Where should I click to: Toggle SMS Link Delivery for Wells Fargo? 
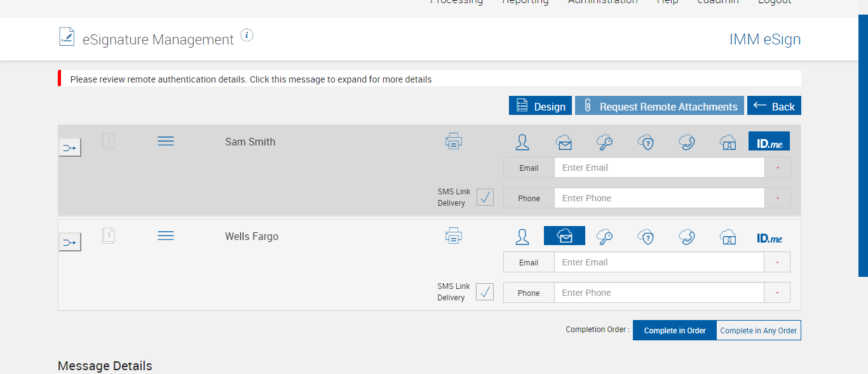coord(485,292)
